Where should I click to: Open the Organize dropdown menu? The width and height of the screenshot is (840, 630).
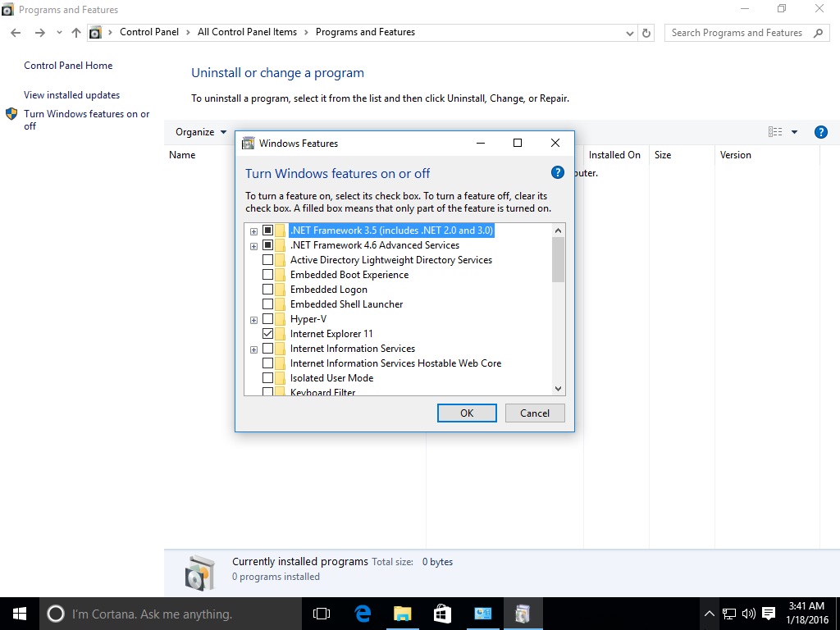point(201,132)
